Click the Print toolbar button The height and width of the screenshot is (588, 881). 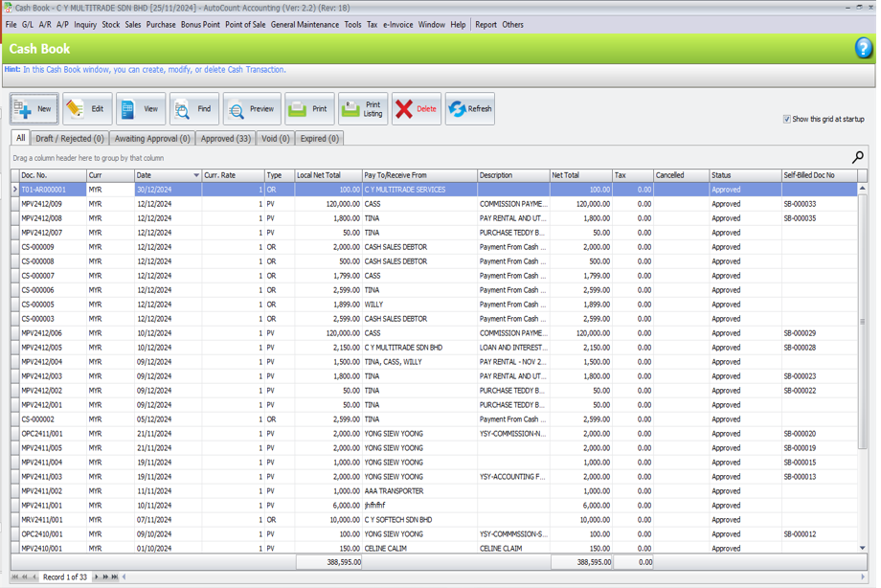pos(309,109)
